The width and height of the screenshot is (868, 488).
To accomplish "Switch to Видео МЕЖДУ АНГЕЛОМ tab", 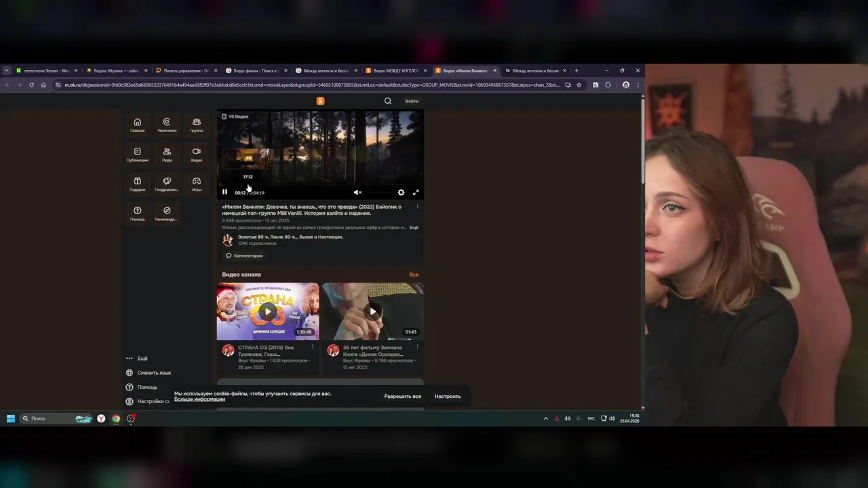I will coord(395,70).
